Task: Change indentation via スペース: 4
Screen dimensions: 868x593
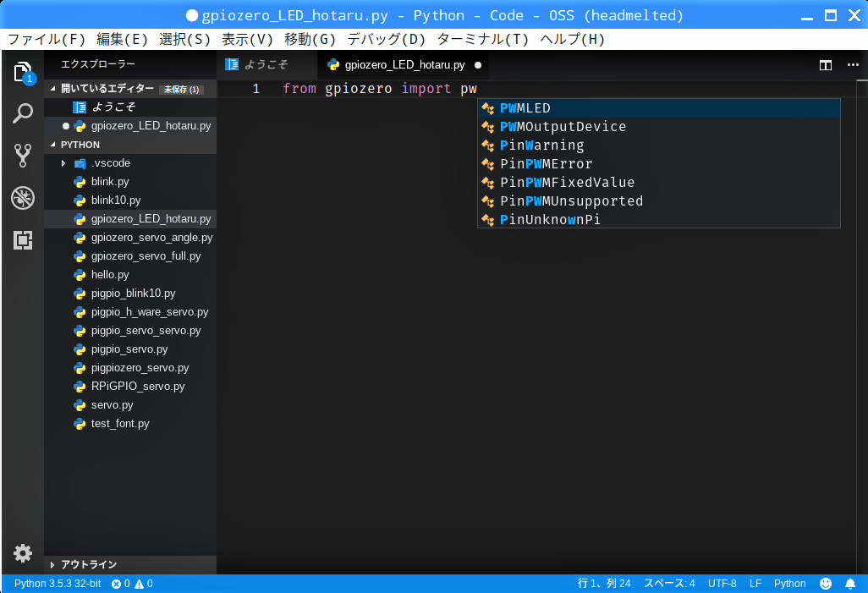Action: (669, 584)
